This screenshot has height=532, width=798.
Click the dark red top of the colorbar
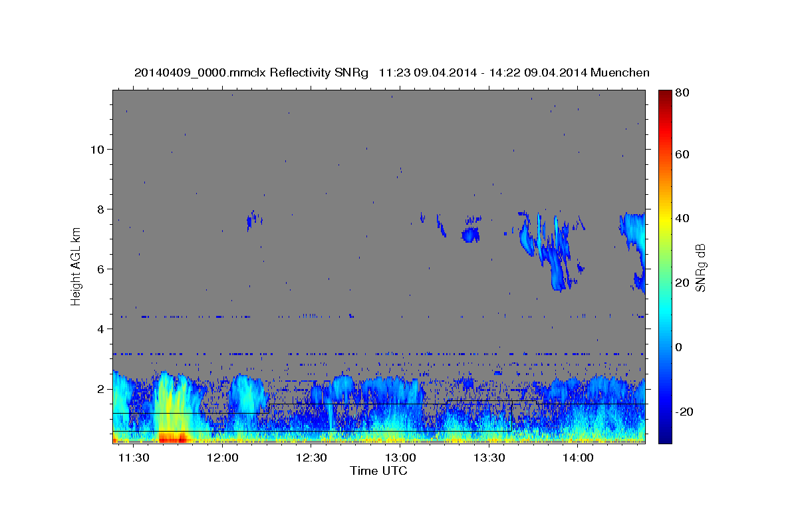click(x=664, y=95)
